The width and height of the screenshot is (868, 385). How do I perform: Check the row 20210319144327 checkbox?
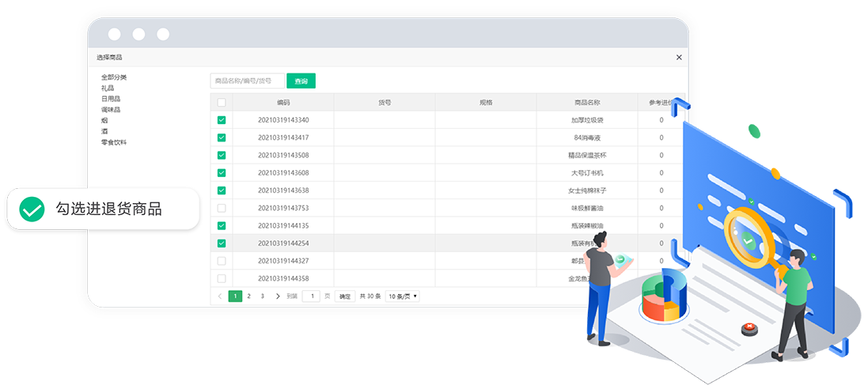pos(222,261)
